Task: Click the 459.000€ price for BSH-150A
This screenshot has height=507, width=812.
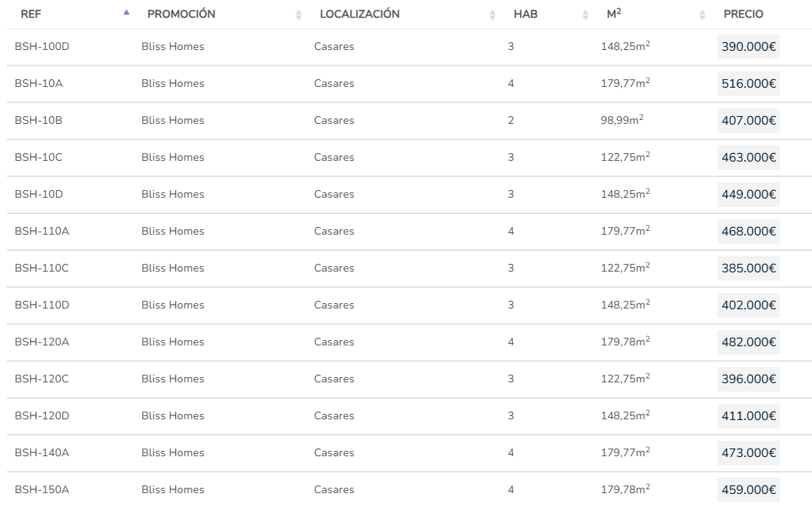Action: coord(748,490)
